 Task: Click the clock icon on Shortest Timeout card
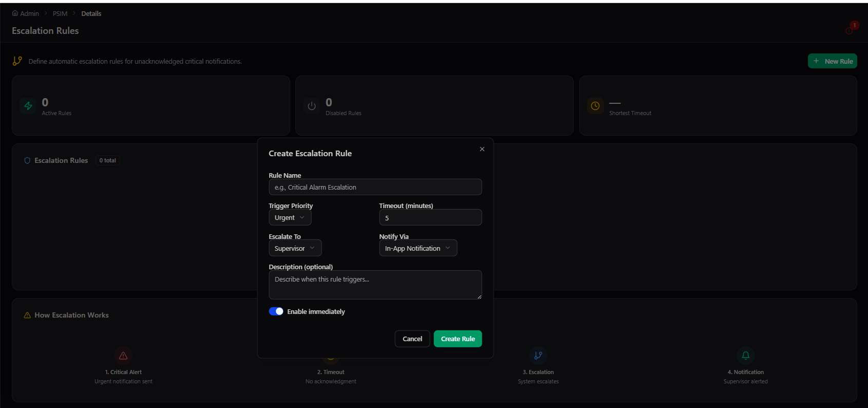pos(595,106)
